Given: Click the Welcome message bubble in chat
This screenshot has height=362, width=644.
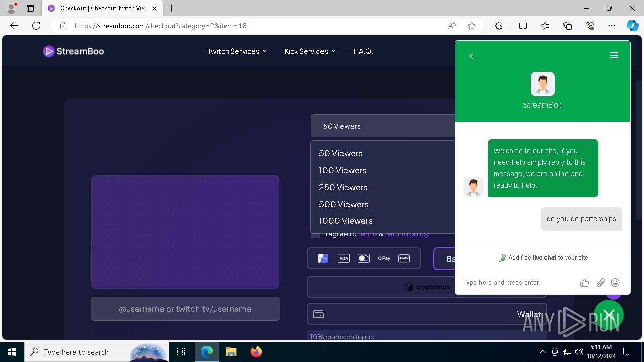Looking at the screenshot, I should pos(543,168).
